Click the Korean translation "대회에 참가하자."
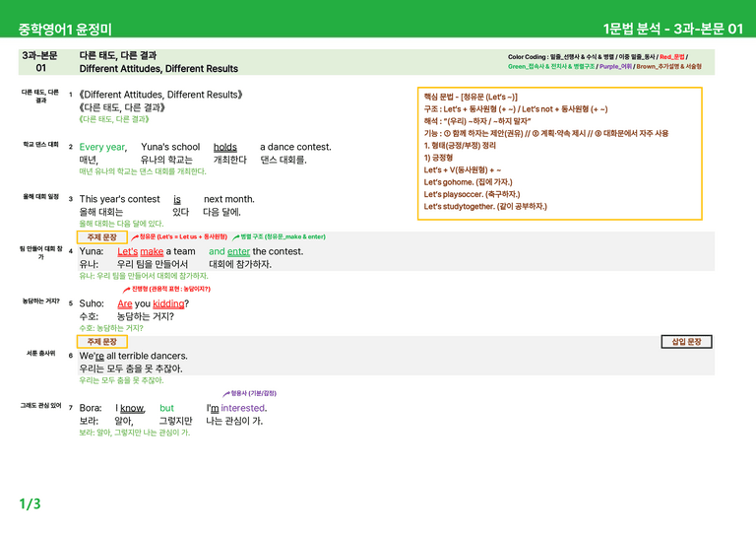Screen dimensions: 756x535 pyautogui.click(x=240, y=264)
